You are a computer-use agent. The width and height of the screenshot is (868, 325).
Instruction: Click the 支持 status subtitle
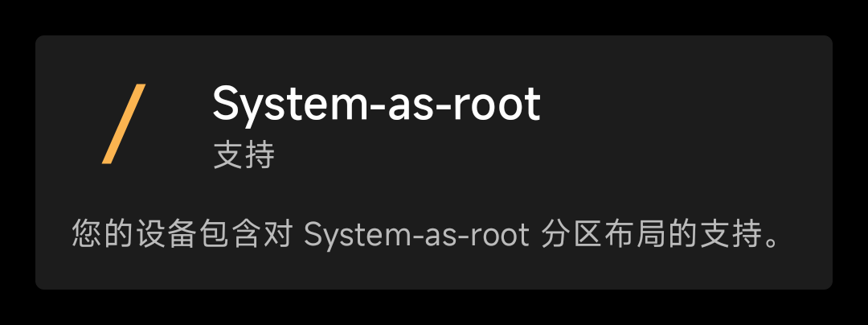click(x=244, y=155)
